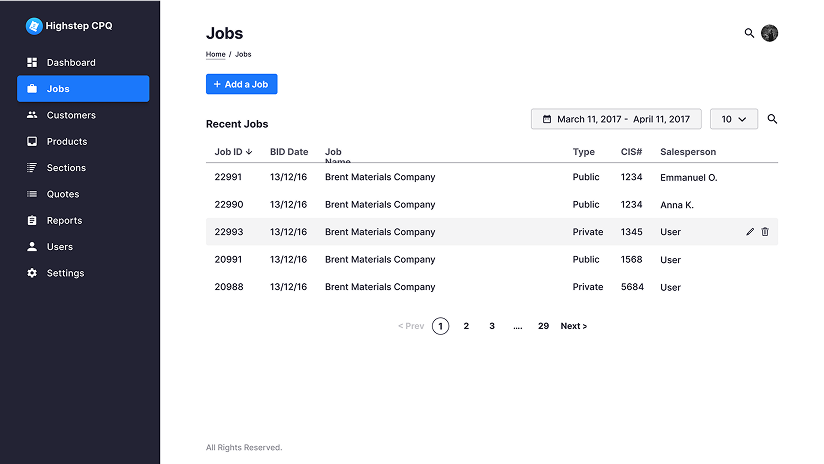Open the March 11 – April 11 date range picker
824x464 pixels.
616,119
